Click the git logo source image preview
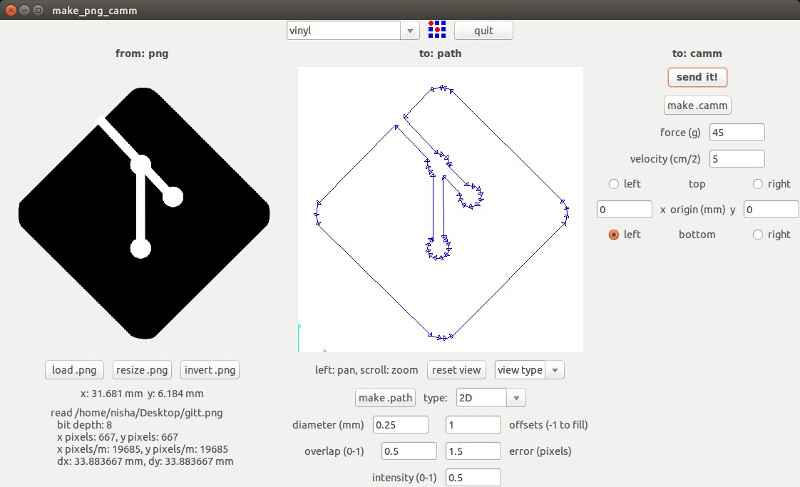Viewport: 800px width, 487px height. click(x=144, y=213)
